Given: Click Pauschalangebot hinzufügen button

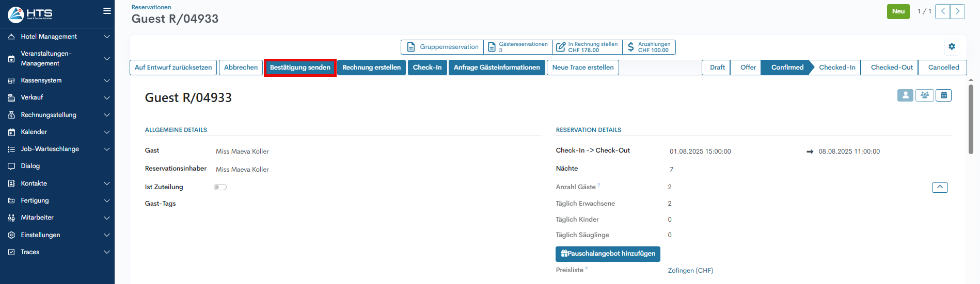Looking at the screenshot, I should pos(608,254).
